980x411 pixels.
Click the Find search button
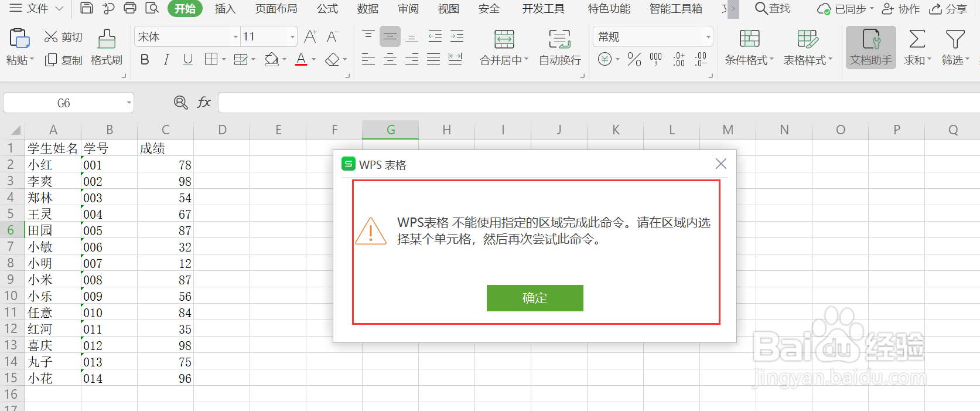click(773, 9)
